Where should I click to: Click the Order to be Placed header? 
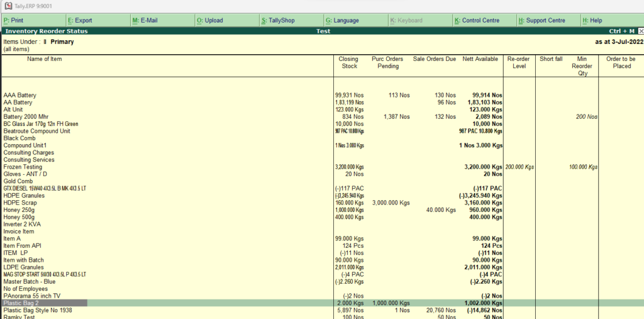[621, 62]
